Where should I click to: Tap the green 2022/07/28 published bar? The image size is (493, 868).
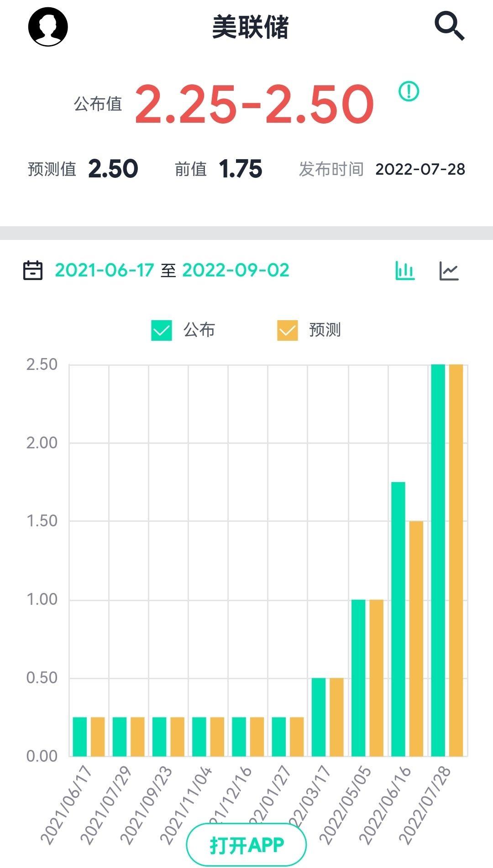click(x=438, y=560)
